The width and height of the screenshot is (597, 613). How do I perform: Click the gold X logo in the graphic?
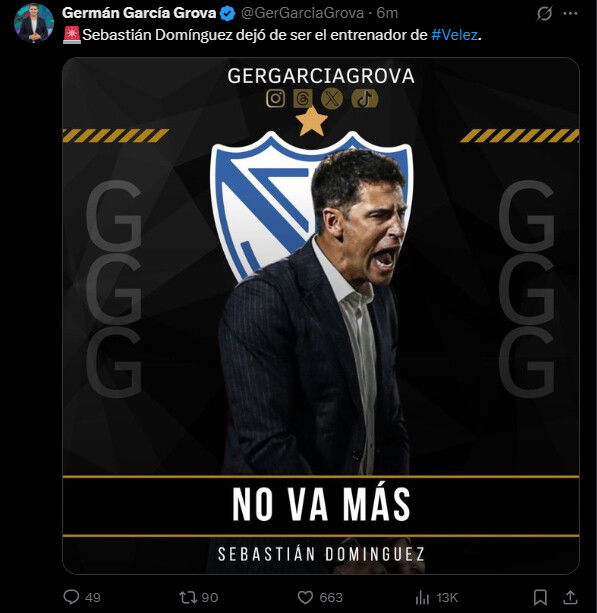332,99
